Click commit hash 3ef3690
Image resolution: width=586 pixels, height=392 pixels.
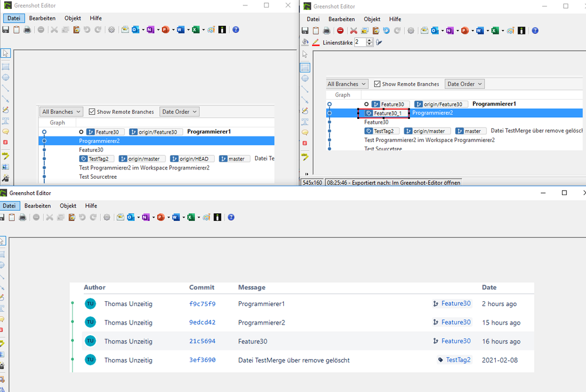[202, 360]
